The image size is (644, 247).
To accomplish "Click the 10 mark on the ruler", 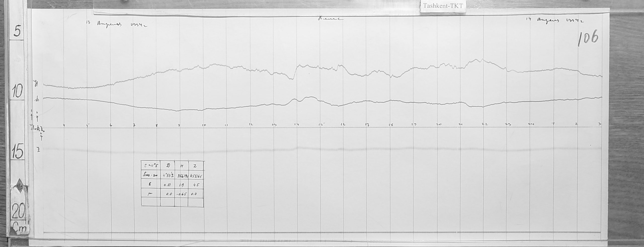I will (17, 91).
